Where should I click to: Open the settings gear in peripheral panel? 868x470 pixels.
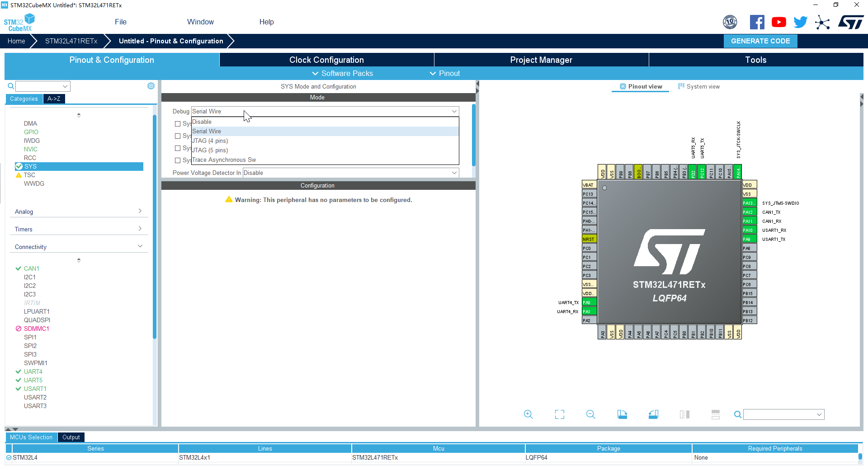coord(151,86)
